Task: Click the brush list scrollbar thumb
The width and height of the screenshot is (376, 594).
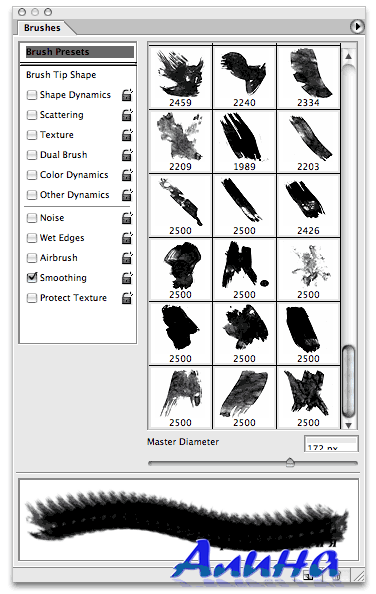Action: coord(348,382)
